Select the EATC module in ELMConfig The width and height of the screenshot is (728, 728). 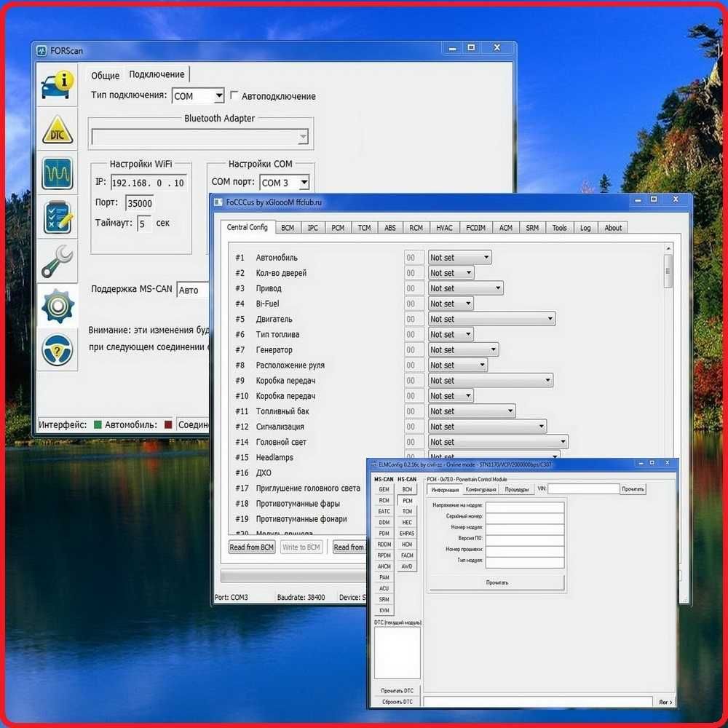(x=384, y=511)
